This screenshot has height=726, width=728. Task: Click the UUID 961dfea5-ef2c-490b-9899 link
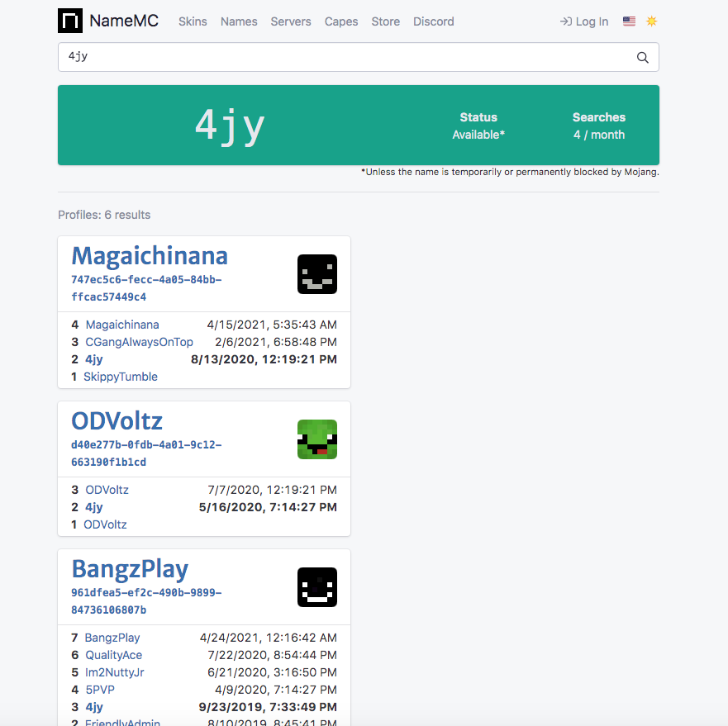tap(146, 601)
